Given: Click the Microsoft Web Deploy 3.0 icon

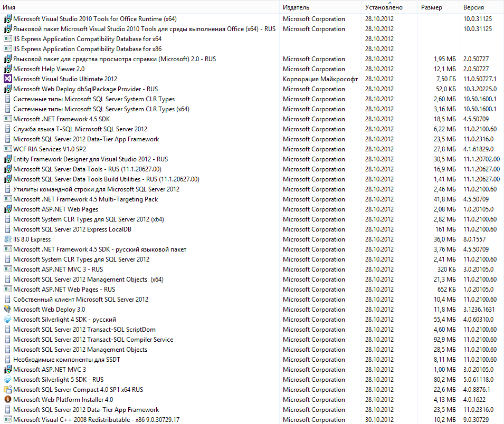Looking at the screenshot, I should click(x=8, y=310).
